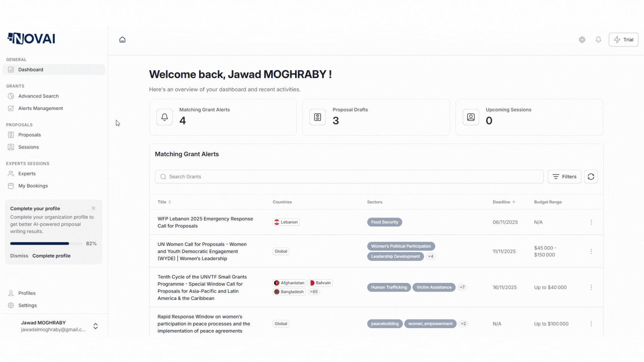Click the Upcoming Sessions card icon
The image size is (644, 362).
click(x=471, y=117)
